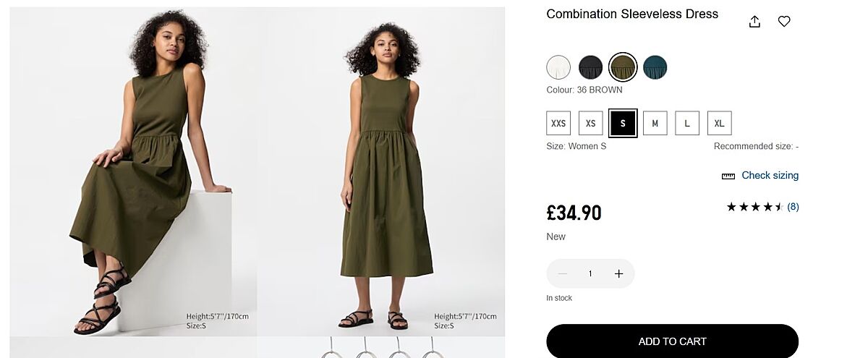Viewport: 868px width, 358px height.
Task: Add dress to wishlist with heart icon
Action: pos(784,22)
